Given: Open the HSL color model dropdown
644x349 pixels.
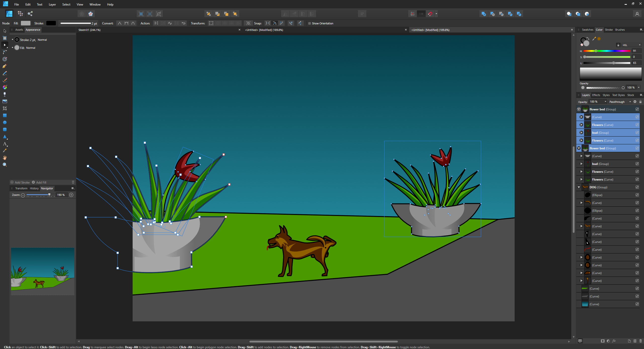Looking at the screenshot, I should pyautogui.click(x=631, y=45).
